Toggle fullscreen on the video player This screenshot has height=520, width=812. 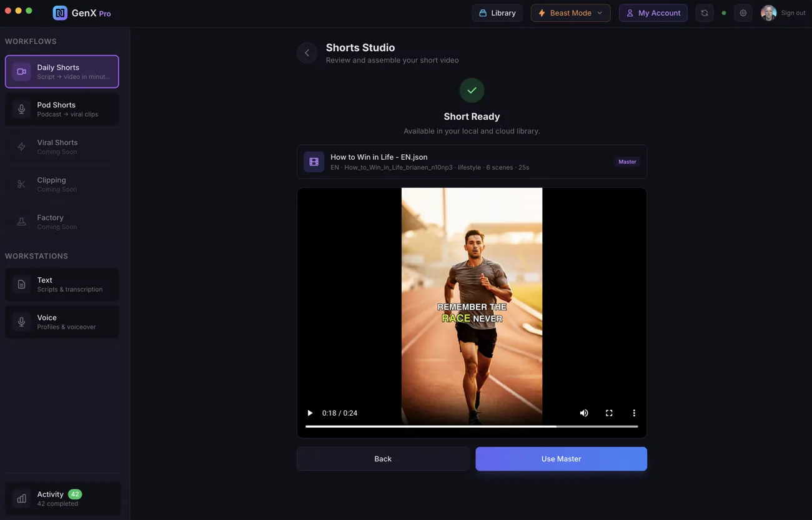(609, 413)
